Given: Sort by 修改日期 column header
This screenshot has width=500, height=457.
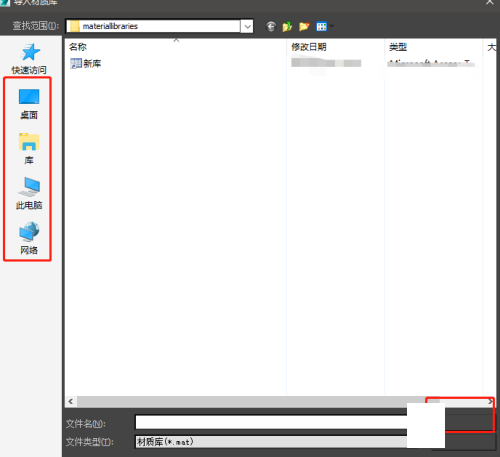Looking at the screenshot, I should (x=335, y=47).
